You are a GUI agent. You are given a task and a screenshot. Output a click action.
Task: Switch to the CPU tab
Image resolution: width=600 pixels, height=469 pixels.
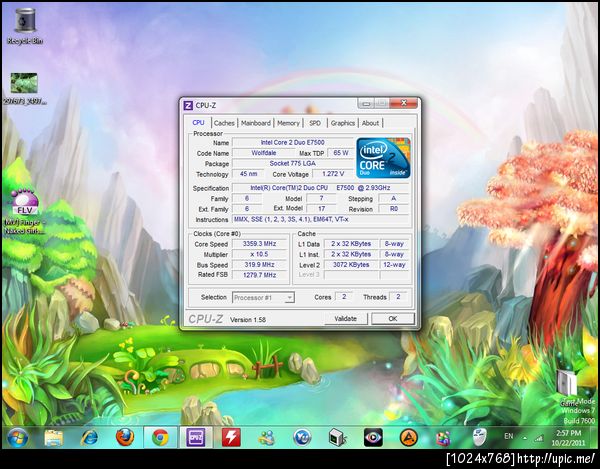(x=198, y=122)
